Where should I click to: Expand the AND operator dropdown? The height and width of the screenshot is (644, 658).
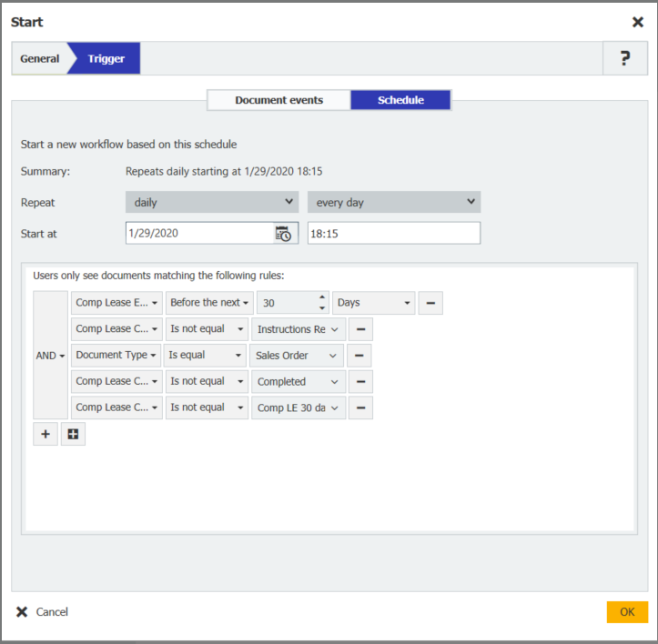[x=50, y=356]
